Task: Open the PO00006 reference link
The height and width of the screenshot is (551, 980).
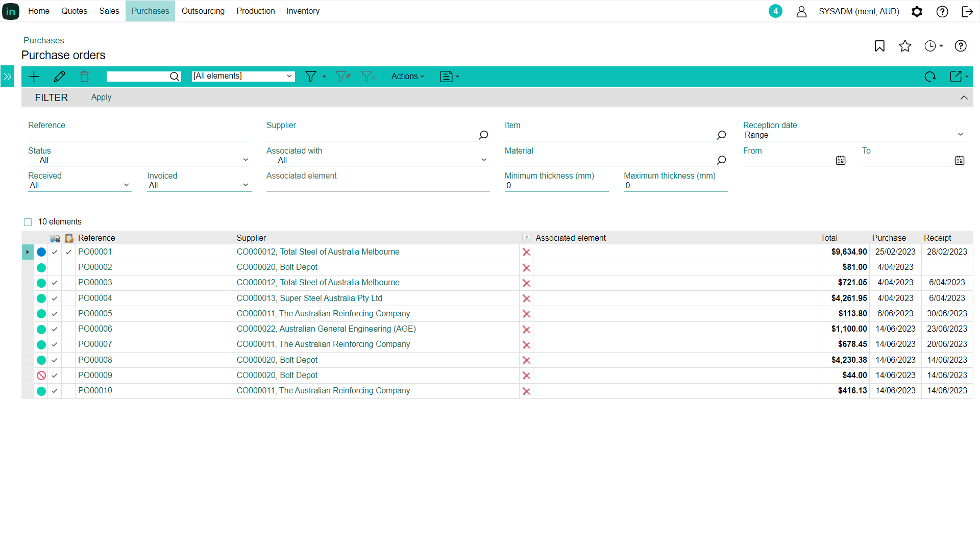Action: point(95,329)
